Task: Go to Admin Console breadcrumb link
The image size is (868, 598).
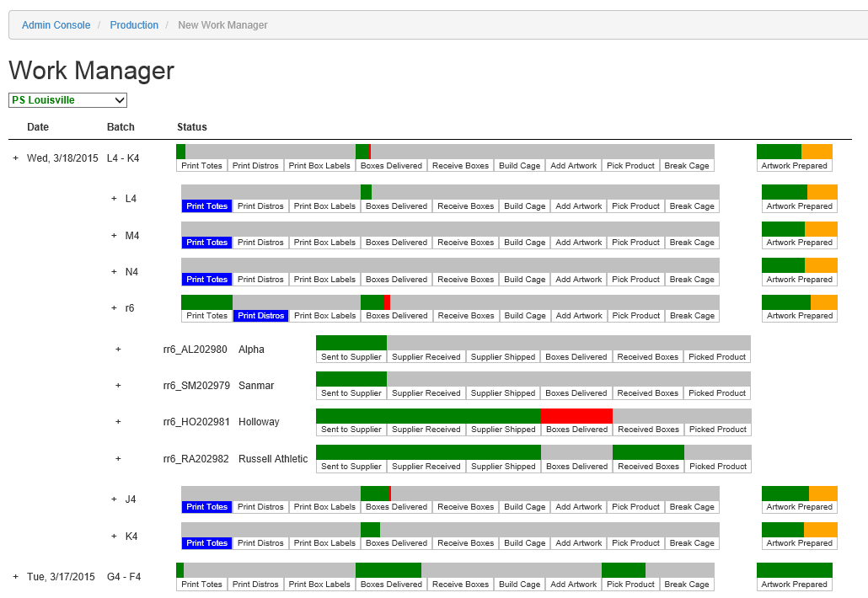Action: (x=56, y=25)
